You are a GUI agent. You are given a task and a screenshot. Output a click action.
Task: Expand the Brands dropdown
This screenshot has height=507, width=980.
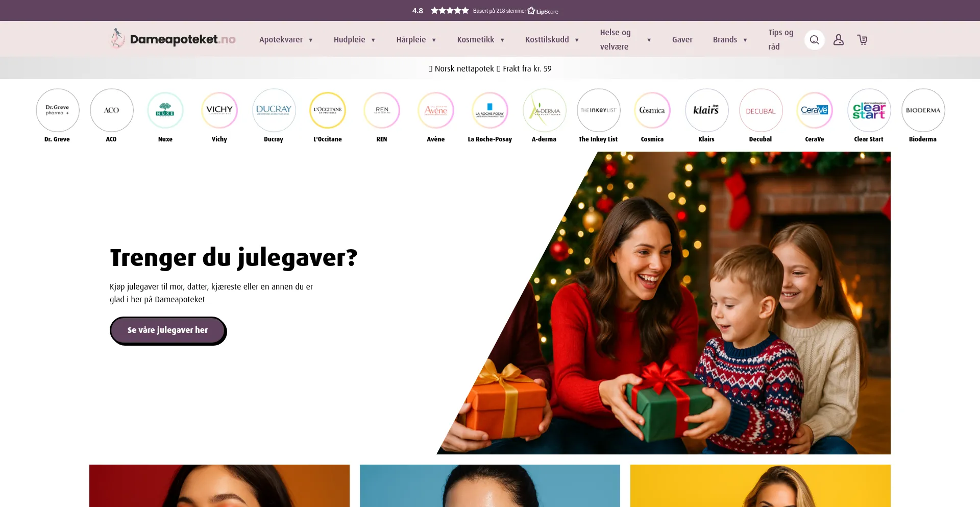coord(730,40)
